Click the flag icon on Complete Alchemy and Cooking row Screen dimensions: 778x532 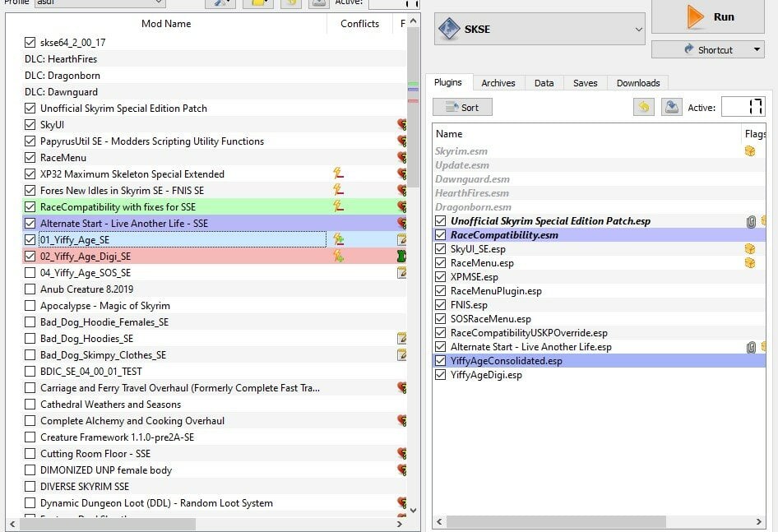tap(402, 420)
